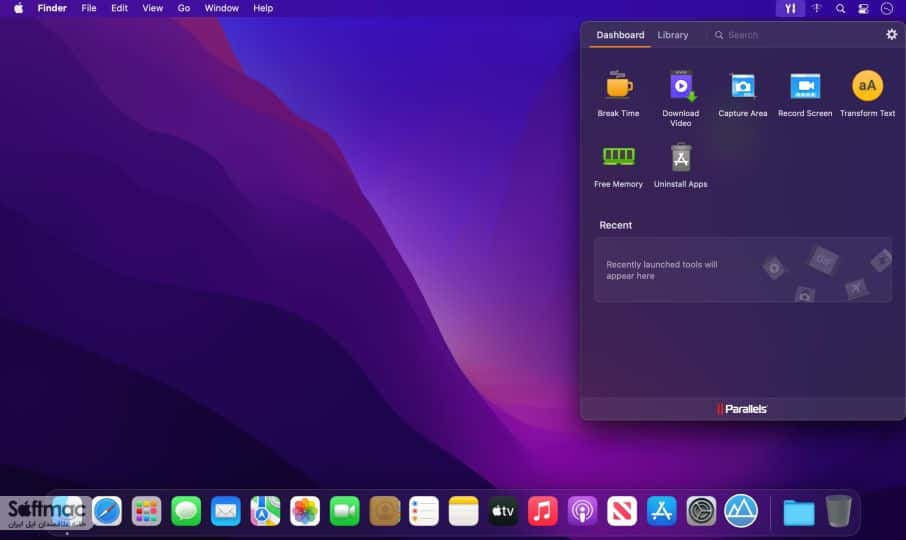The width and height of the screenshot is (906, 540).
Task: Launch the Break Time tool
Action: (x=618, y=94)
